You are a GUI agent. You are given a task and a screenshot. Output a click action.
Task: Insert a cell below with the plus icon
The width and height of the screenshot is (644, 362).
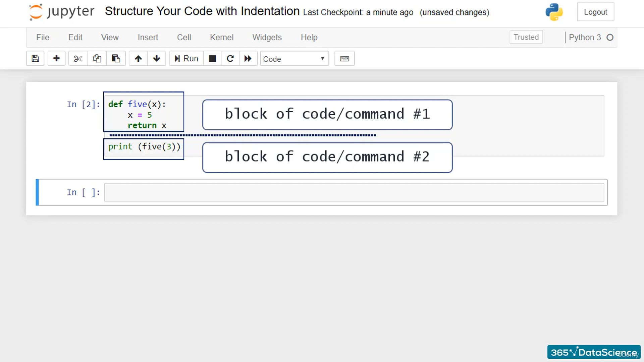(x=56, y=59)
